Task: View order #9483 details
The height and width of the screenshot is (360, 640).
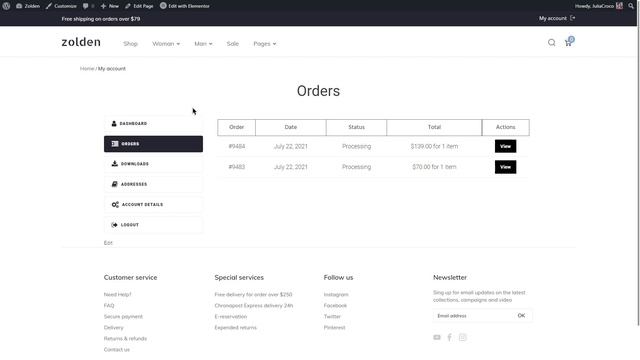Action: 505,167
